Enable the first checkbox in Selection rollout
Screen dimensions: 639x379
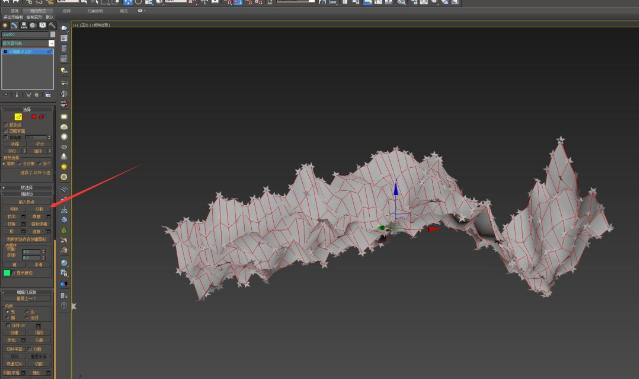tap(6, 125)
